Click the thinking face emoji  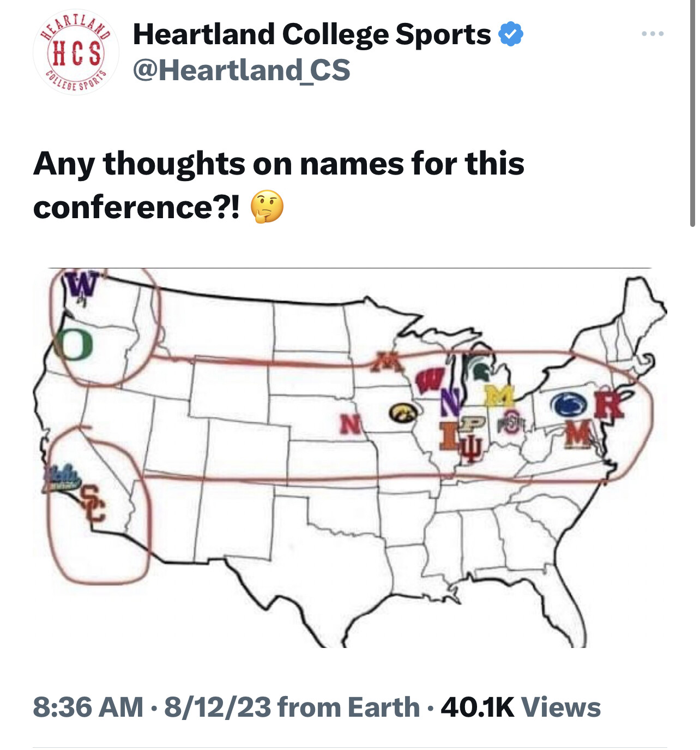point(267,207)
